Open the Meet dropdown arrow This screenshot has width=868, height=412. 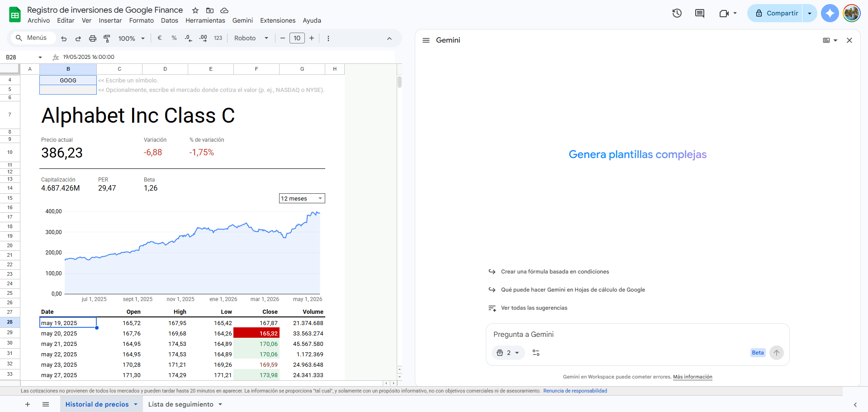[x=735, y=13]
